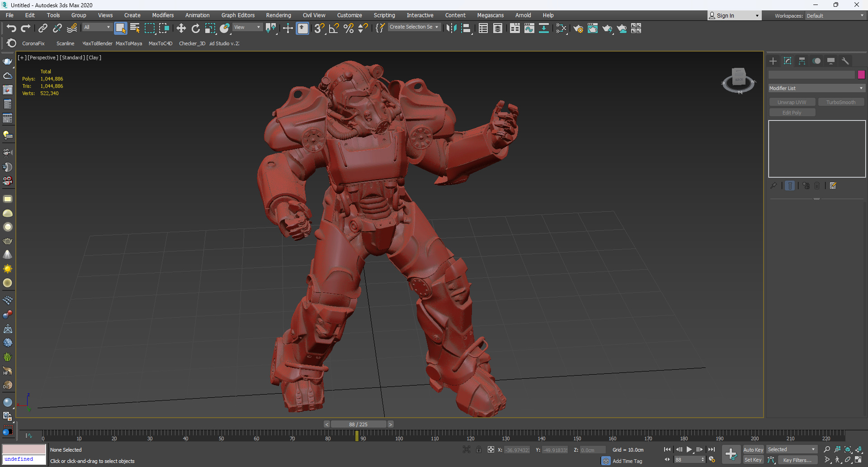Activate Select and Scale tool
This screenshot has height=467, width=868.
pos(210,29)
